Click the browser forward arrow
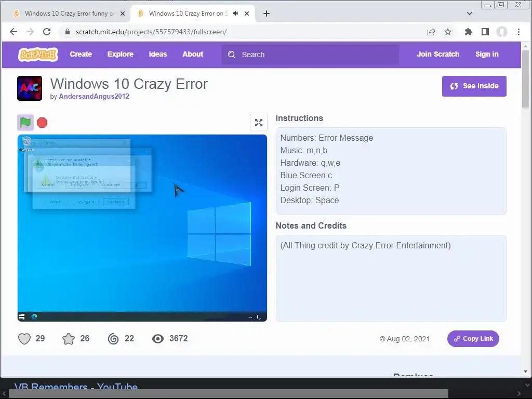This screenshot has height=399, width=532. pos(30,32)
